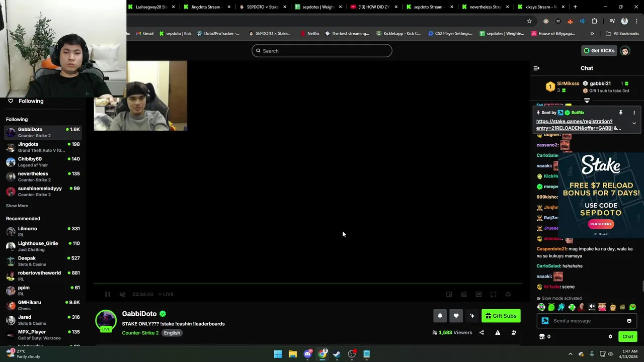Select the muted speaker emote
The height and width of the screenshot is (362, 644).
coord(592,307)
